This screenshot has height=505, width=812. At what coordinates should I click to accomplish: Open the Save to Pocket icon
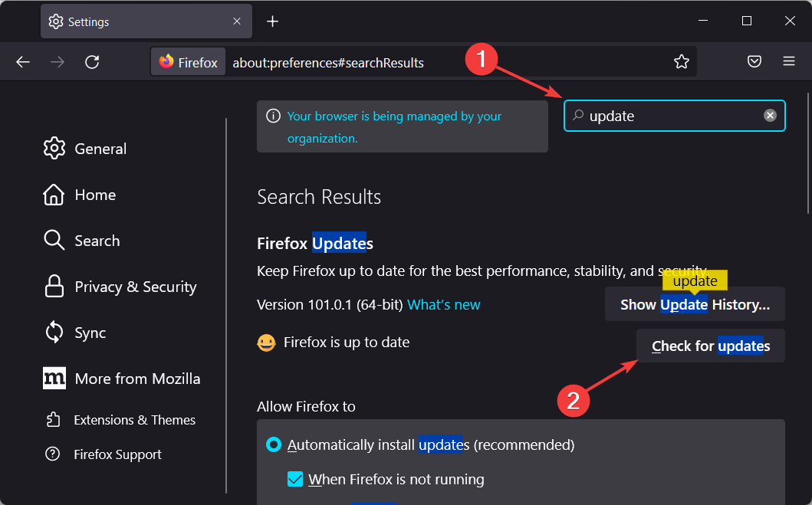click(754, 61)
